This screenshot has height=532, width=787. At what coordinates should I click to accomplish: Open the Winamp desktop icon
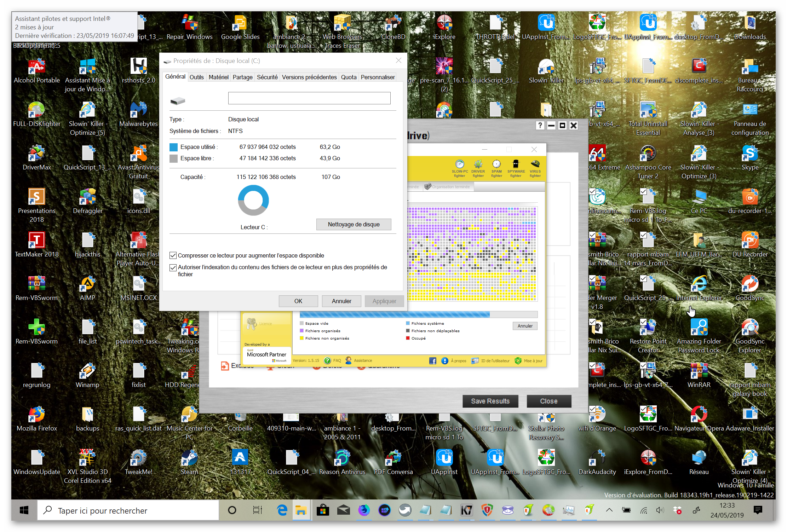point(87,376)
